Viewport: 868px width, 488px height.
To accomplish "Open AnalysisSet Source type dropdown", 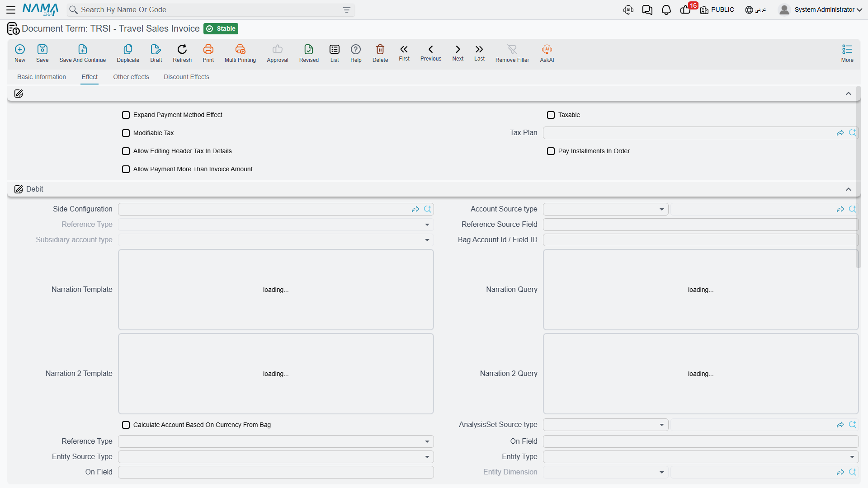I will point(606,425).
